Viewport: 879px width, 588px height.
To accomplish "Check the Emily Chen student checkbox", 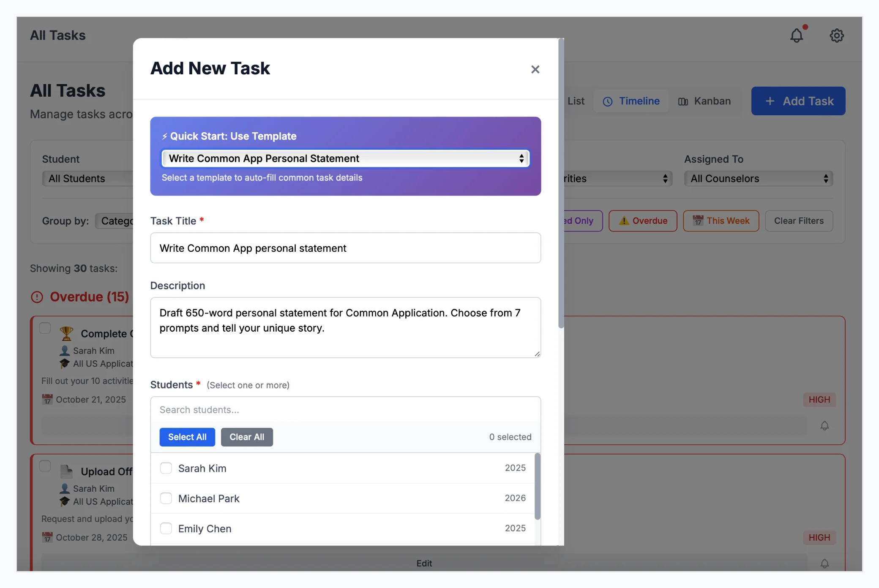I will pos(166,528).
